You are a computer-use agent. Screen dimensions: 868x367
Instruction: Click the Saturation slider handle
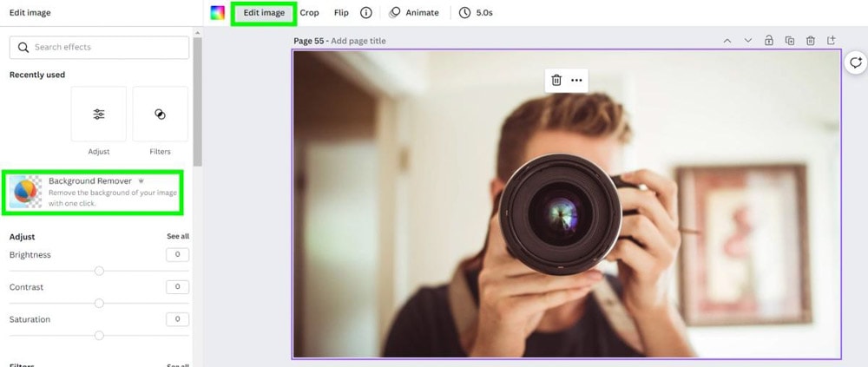[99, 336]
